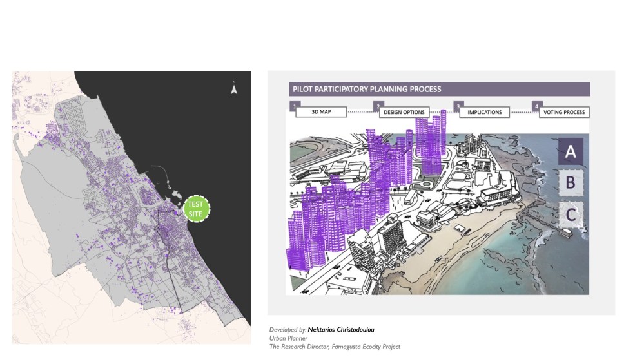The width and height of the screenshot is (644, 362).
Task: Pick design option C
Action: 571,214
